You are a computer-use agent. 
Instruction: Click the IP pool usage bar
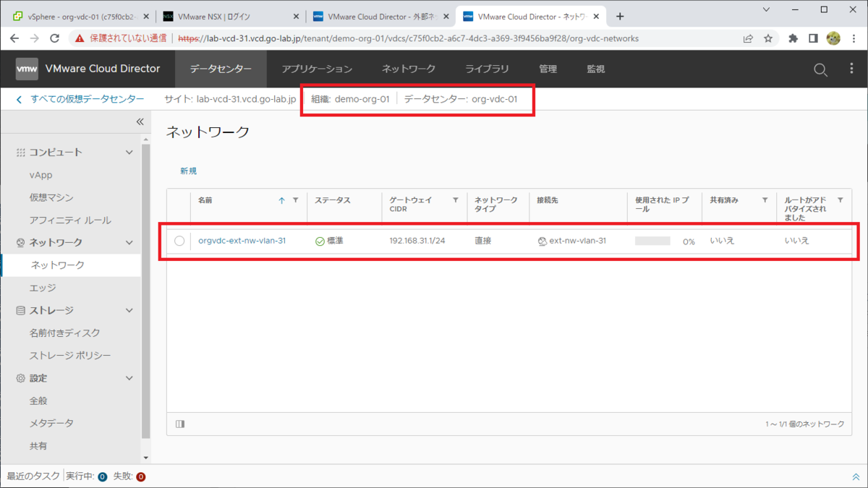click(652, 241)
